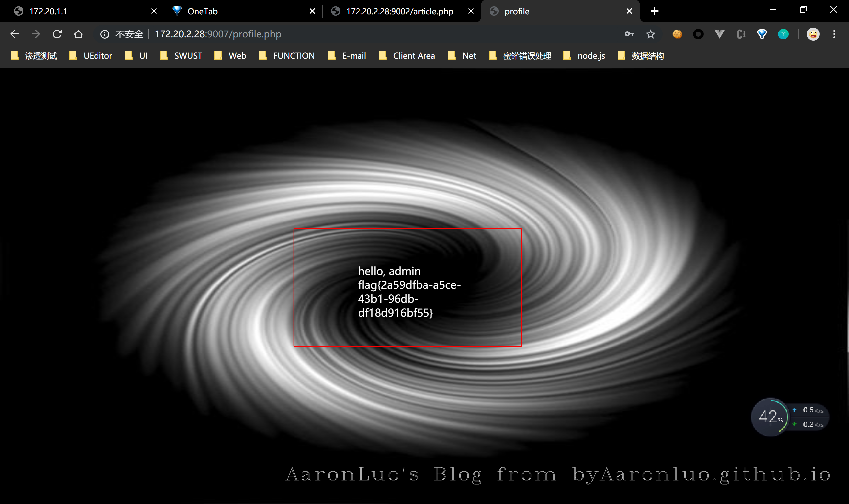849x504 pixels.
Task: Open the saved password key icon
Action: pos(629,34)
